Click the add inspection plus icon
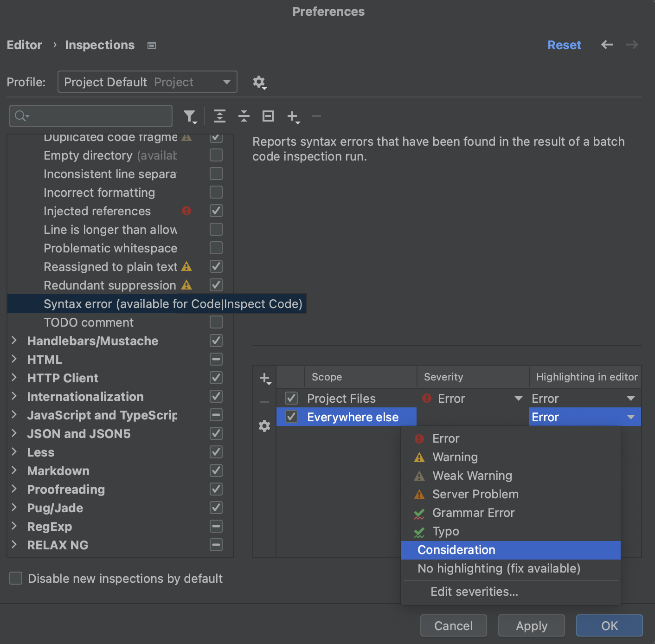Image resolution: width=655 pixels, height=644 pixels. click(293, 116)
